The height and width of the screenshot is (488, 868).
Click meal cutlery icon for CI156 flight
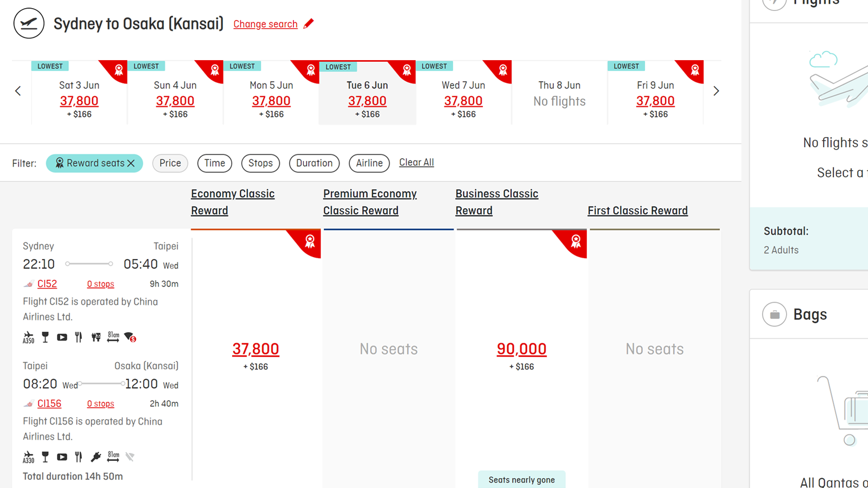[x=79, y=457]
